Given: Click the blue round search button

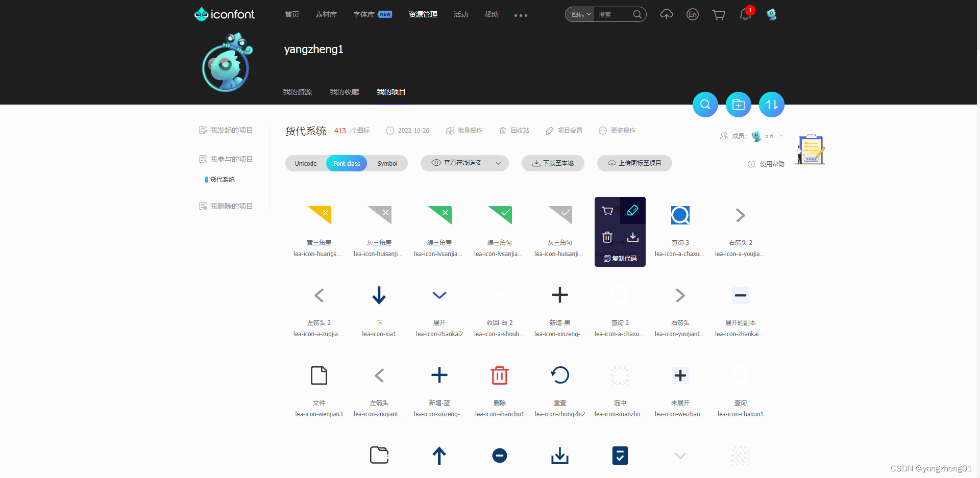Looking at the screenshot, I should (x=705, y=105).
